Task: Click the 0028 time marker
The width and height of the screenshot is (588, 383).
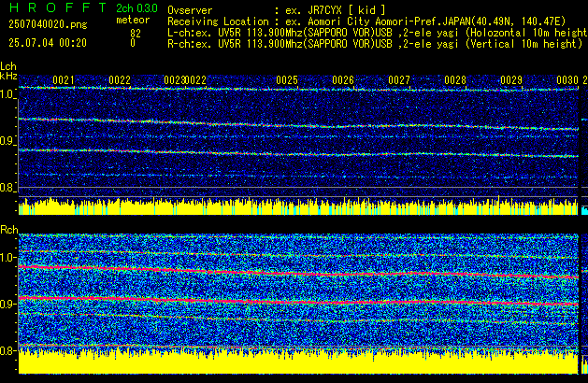Action: [x=455, y=80]
